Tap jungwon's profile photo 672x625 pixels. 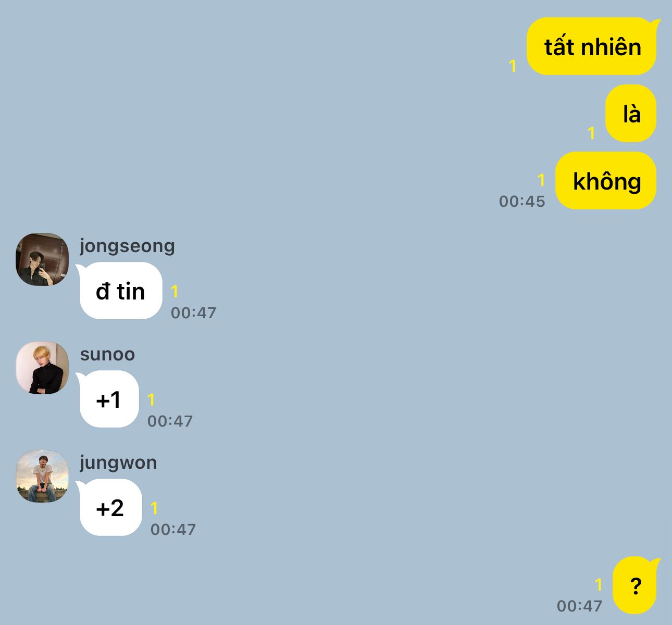point(42,476)
